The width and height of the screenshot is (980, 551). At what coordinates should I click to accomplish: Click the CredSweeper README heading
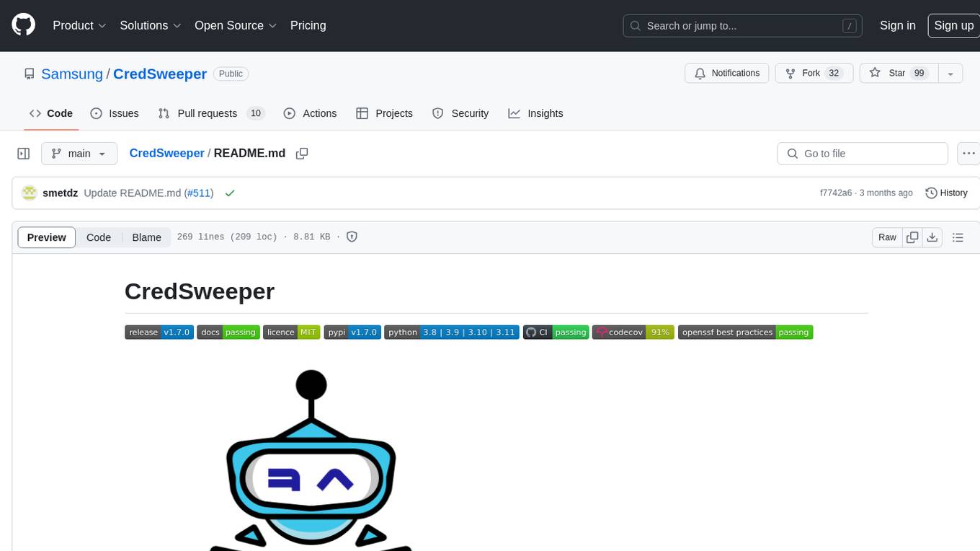pyautogui.click(x=200, y=291)
